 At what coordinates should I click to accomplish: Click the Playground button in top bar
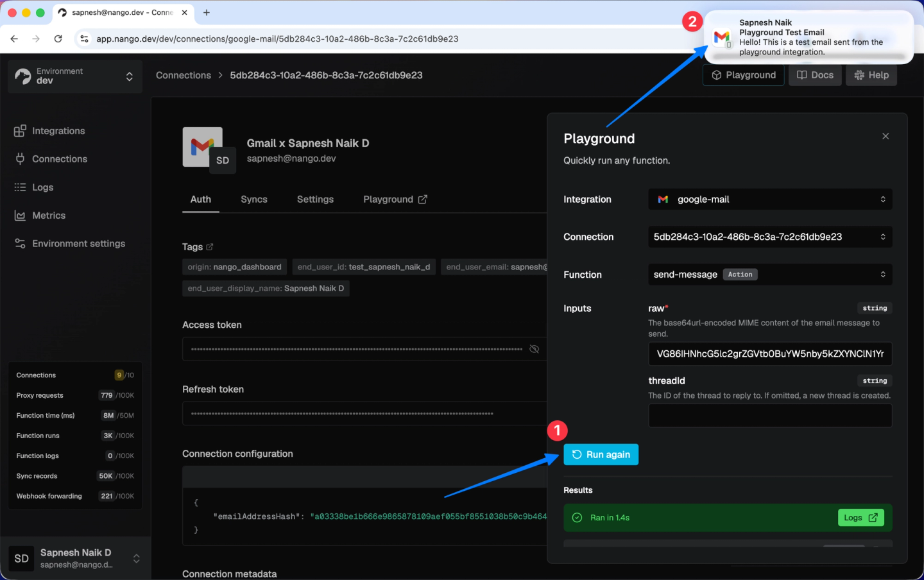[744, 75]
